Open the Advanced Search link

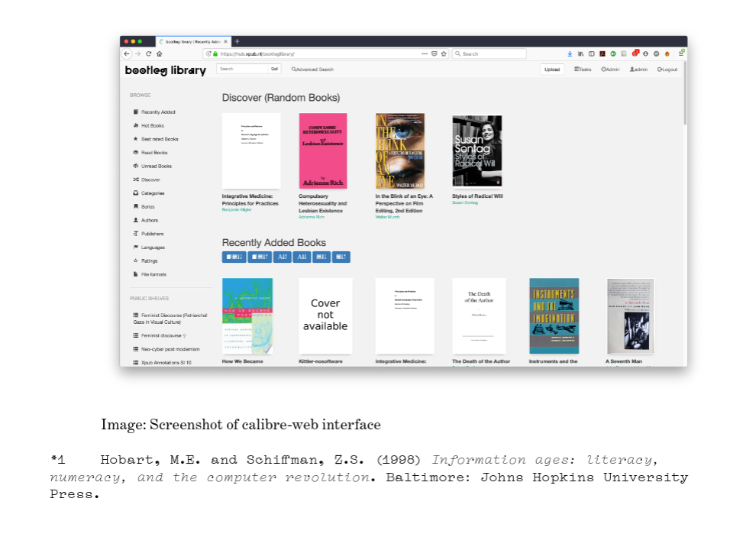tap(312, 70)
